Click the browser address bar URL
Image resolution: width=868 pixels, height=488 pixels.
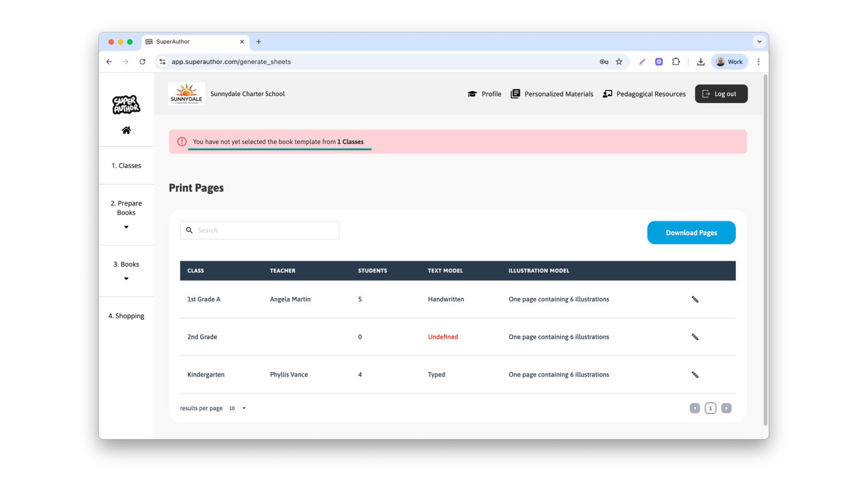pos(231,62)
